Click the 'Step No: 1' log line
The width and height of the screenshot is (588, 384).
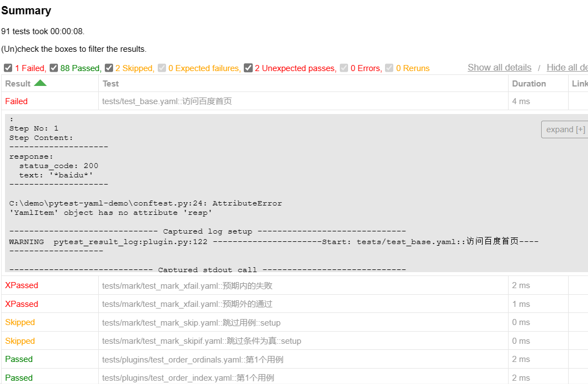34,128
